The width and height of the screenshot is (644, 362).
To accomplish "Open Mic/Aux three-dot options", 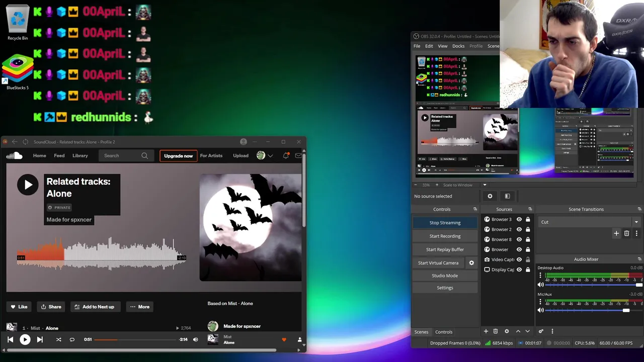I will [540, 302].
